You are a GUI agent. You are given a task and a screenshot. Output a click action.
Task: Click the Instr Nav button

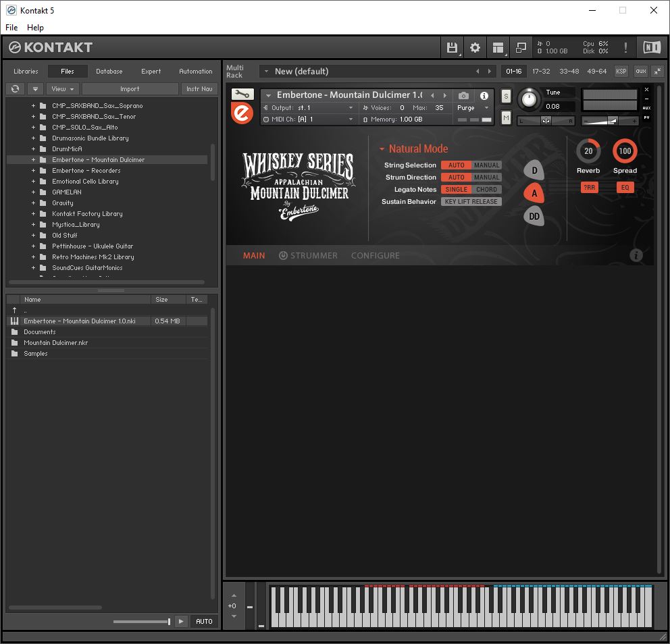coord(199,89)
